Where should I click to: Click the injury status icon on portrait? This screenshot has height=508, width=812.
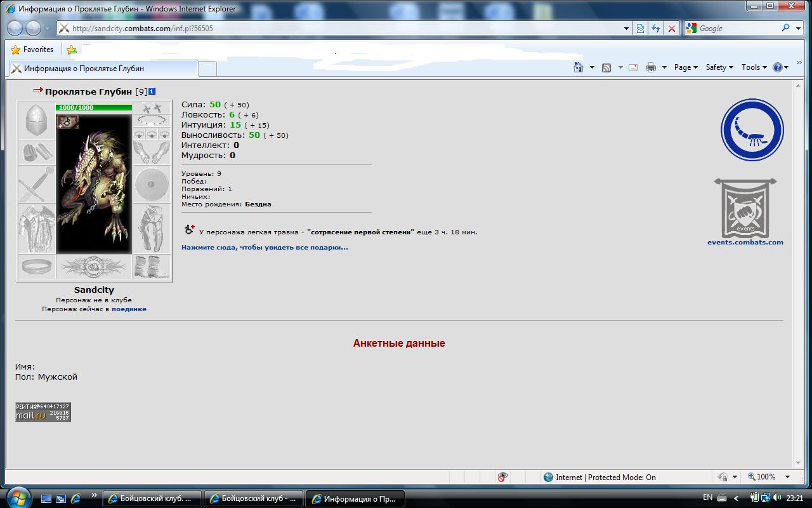click(x=67, y=121)
